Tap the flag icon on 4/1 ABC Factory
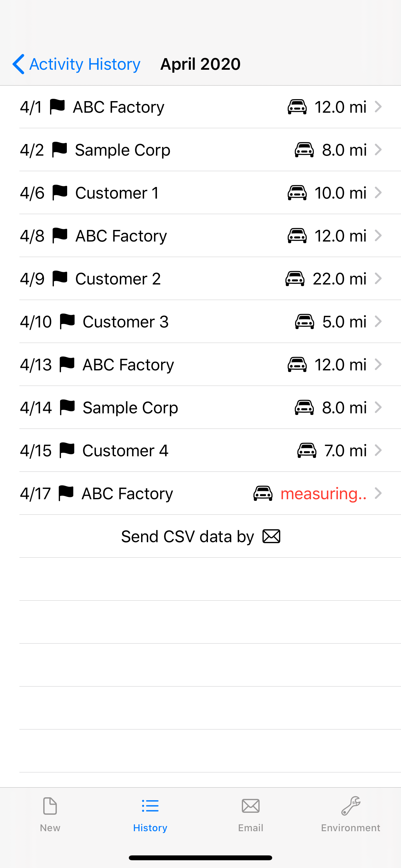Viewport: 401px width, 868px height. [x=57, y=107]
